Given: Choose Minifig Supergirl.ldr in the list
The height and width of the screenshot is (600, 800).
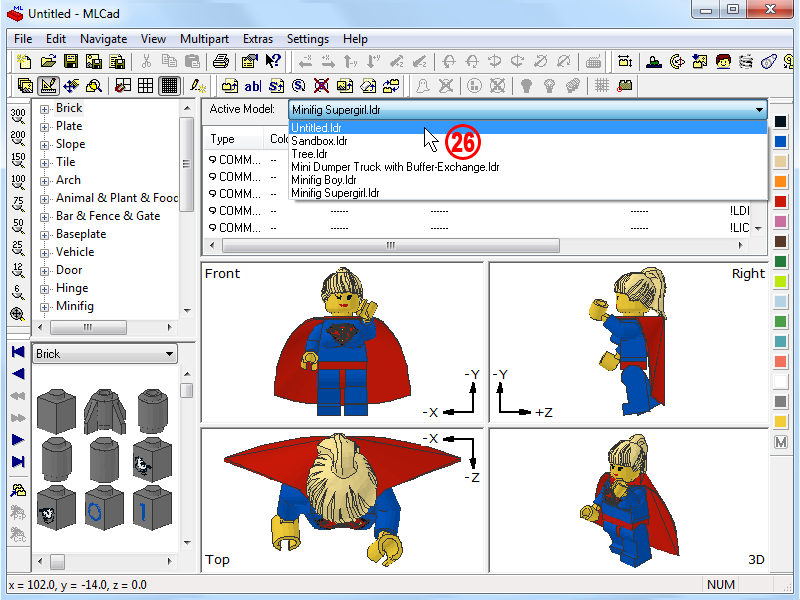Looking at the screenshot, I should click(528, 193).
